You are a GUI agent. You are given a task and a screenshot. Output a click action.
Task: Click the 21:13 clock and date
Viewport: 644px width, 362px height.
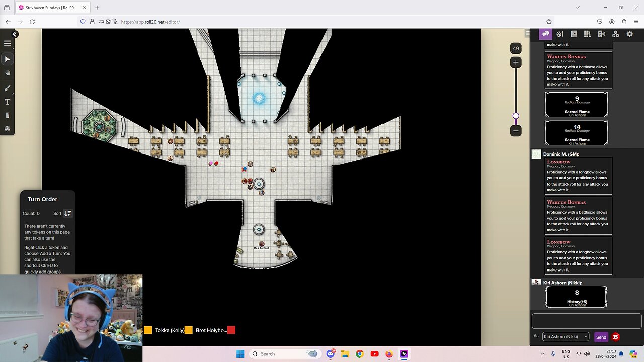(606, 354)
